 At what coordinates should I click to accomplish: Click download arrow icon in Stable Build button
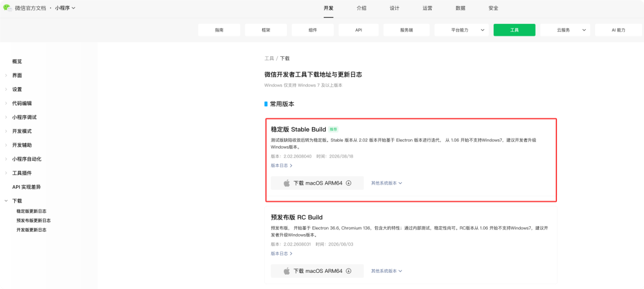point(348,183)
